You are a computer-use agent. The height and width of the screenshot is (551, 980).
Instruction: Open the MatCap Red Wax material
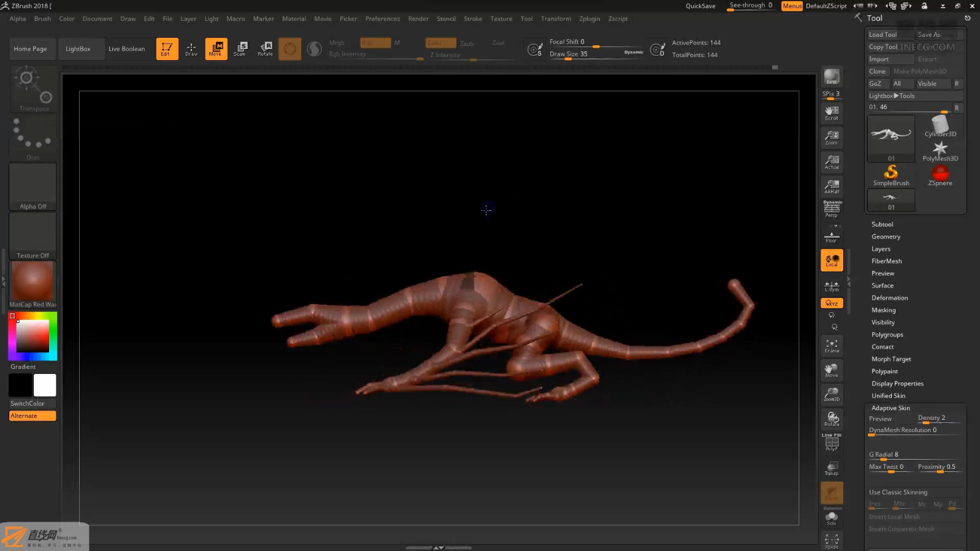pyautogui.click(x=33, y=285)
